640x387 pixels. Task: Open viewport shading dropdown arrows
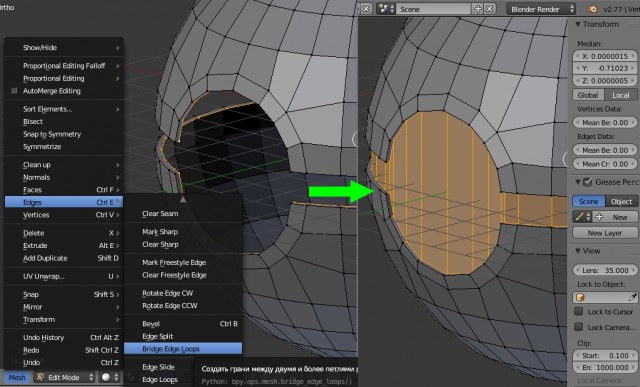click(x=116, y=377)
